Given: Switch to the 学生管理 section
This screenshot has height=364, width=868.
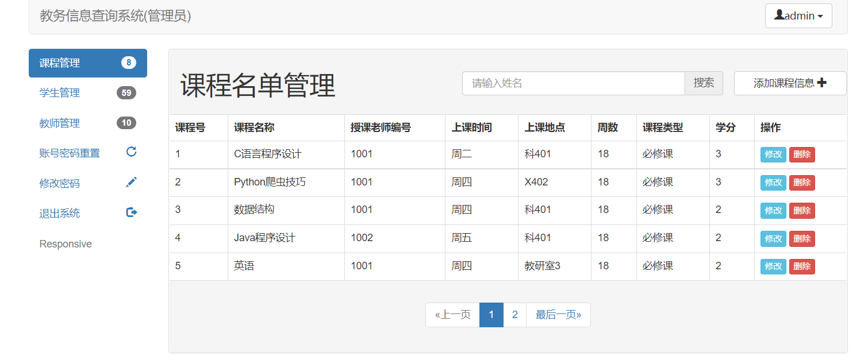Looking at the screenshot, I should [x=60, y=92].
